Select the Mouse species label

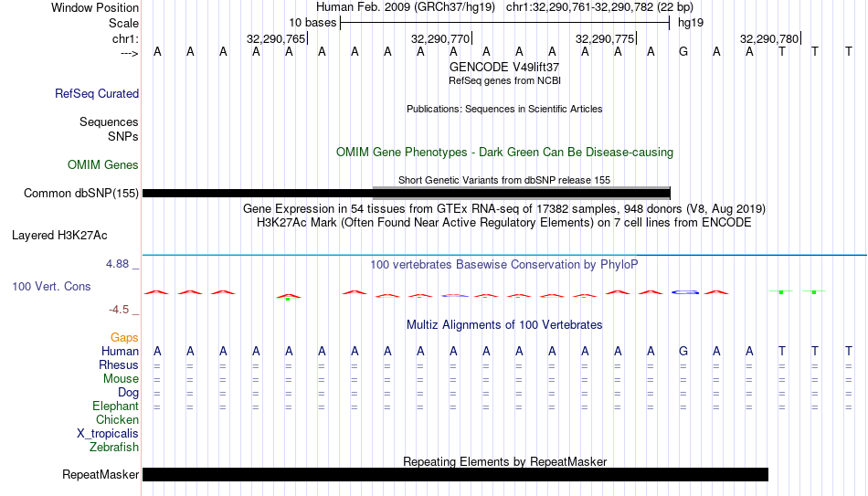(121, 379)
